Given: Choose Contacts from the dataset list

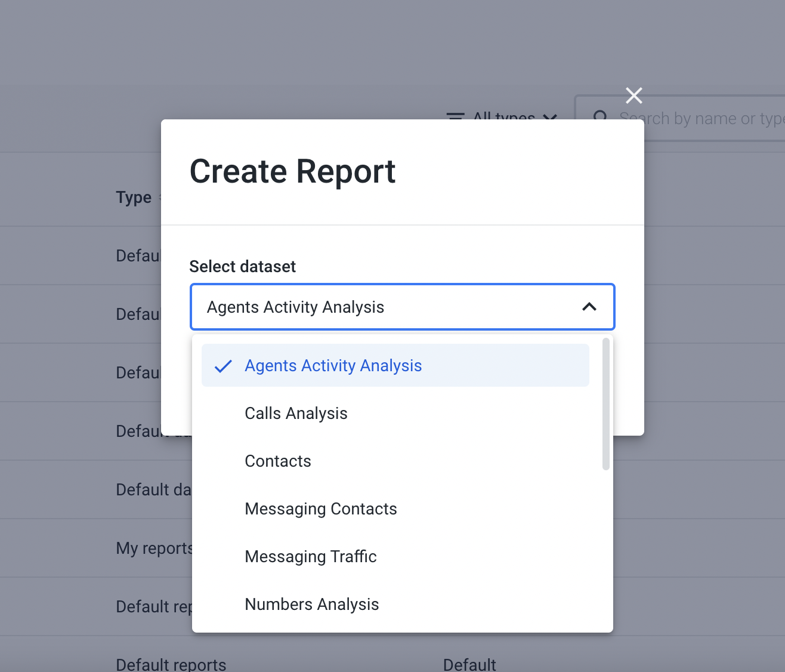Looking at the screenshot, I should pos(278,461).
